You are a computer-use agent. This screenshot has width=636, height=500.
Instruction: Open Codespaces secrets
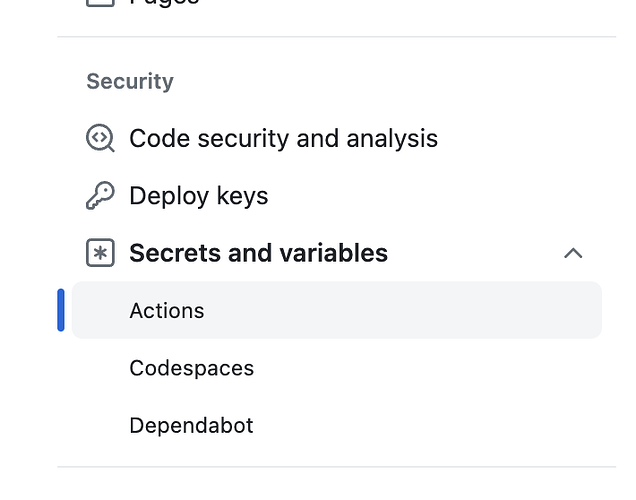(x=191, y=368)
